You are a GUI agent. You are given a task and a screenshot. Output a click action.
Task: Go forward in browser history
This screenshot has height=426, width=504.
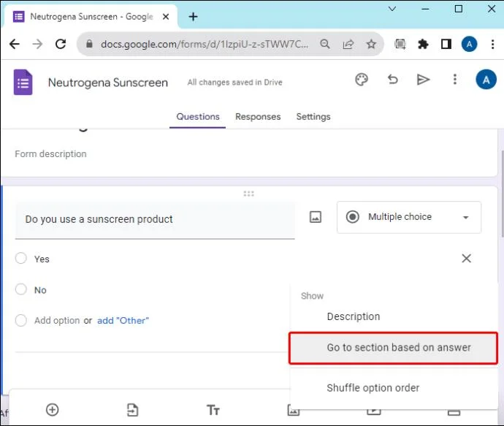37,44
